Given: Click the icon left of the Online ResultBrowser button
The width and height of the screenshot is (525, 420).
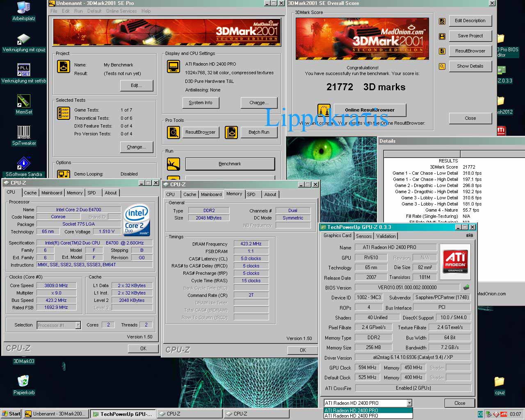Looking at the screenshot, I should (x=324, y=110).
